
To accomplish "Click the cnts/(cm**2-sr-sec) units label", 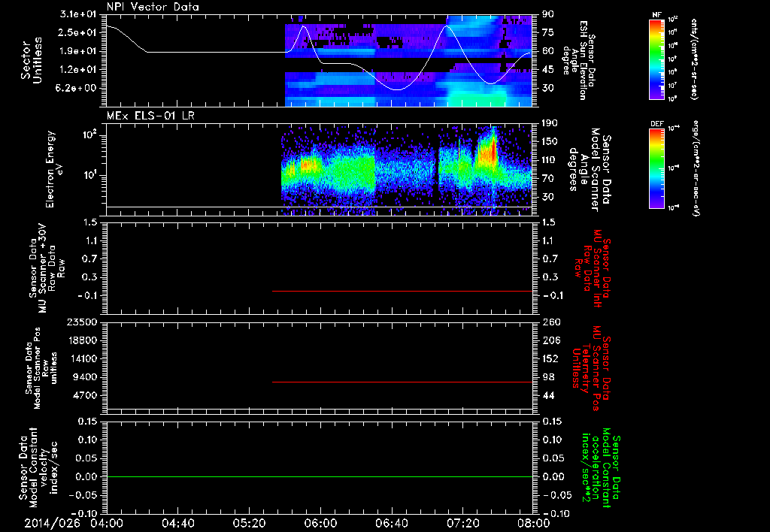I will (x=694, y=59).
